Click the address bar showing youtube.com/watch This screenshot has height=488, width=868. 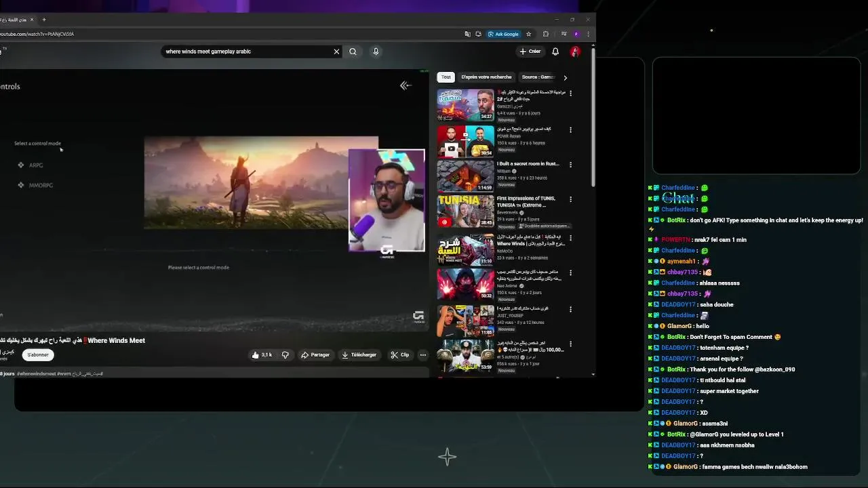coord(231,34)
